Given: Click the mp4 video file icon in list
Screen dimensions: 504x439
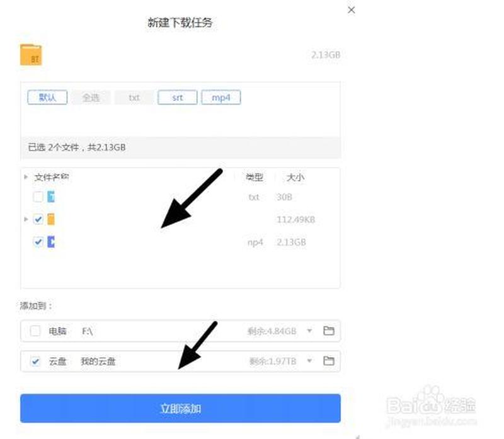Looking at the screenshot, I should pos(51,242).
